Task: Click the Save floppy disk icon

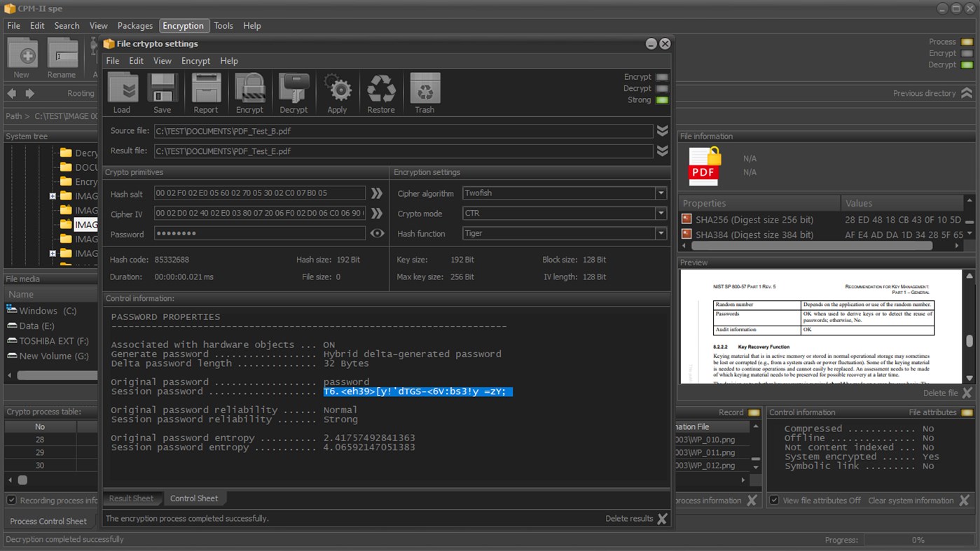Action: point(162,92)
